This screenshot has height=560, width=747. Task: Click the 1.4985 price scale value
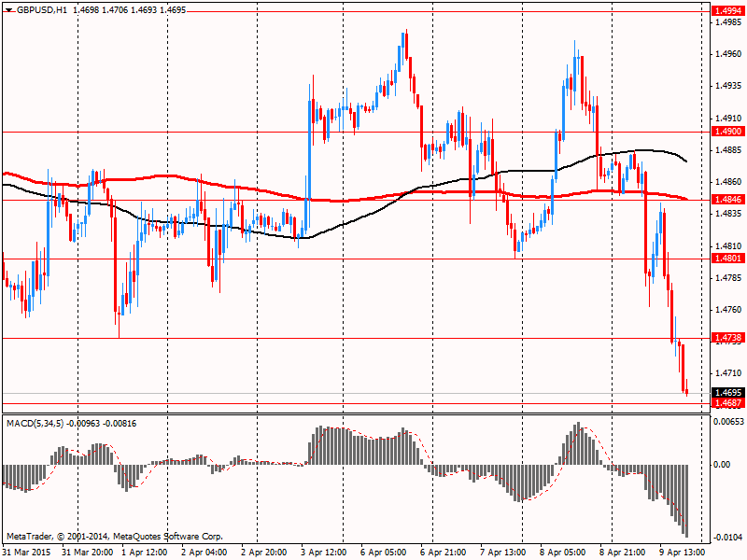pyautogui.click(x=728, y=21)
